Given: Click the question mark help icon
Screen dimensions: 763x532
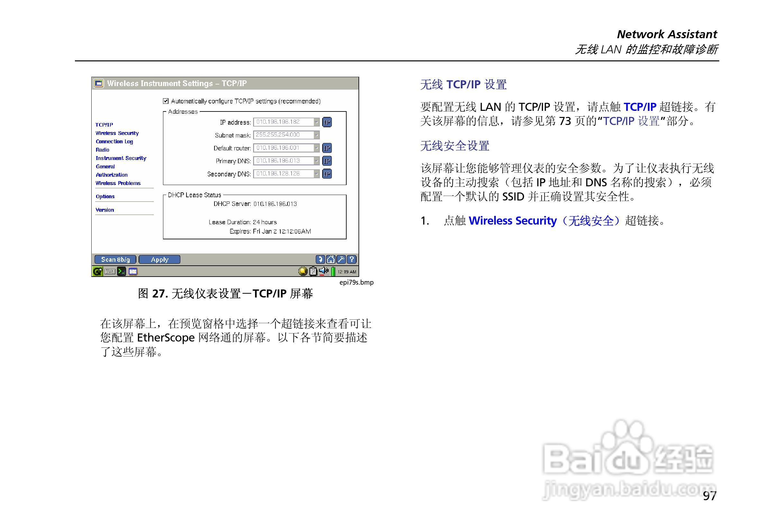Looking at the screenshot, I should pos(351,259).
